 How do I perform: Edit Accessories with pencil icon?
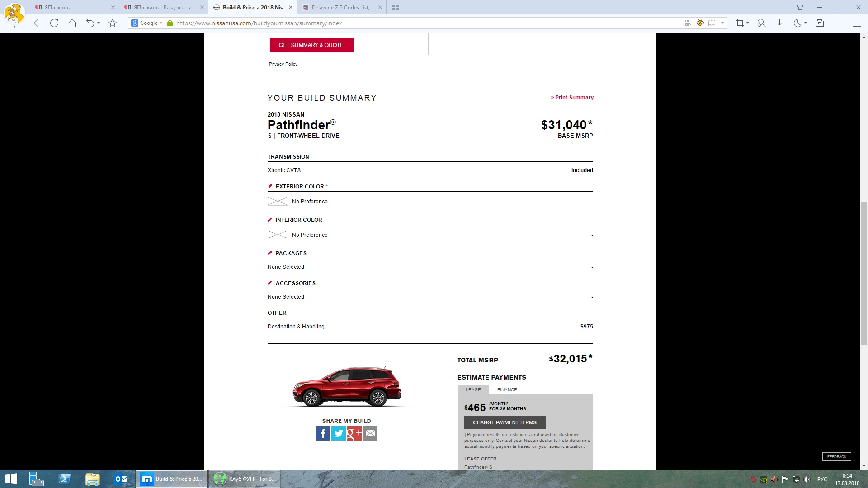click(270, 283)
